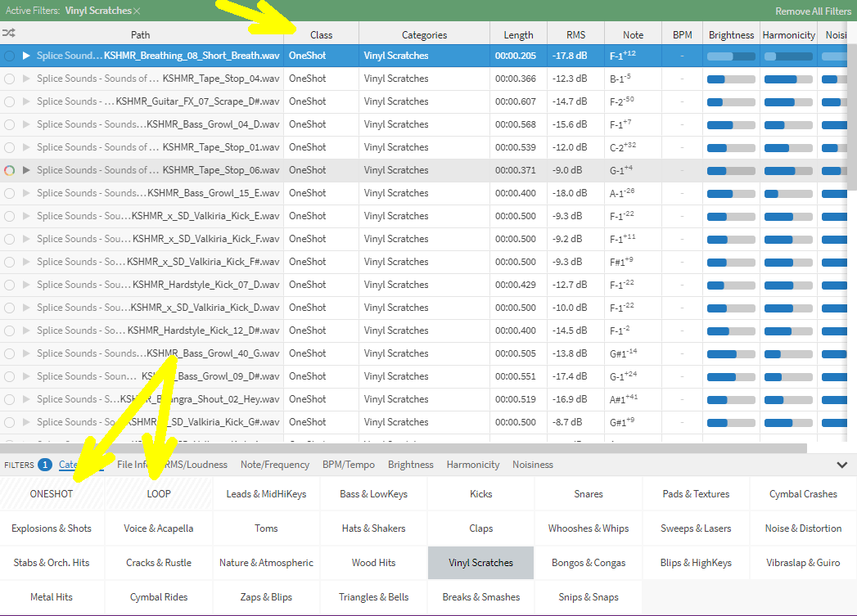Open the BPM/Tempo filter tab

pos(349,465)
